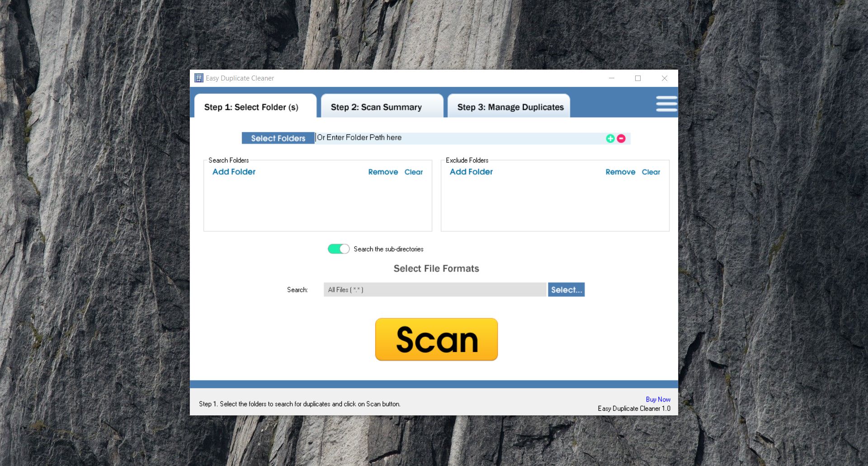Remove entry from Exclude Folders list
The width and height of the screenshot is (868, 466).
point(620,172)
